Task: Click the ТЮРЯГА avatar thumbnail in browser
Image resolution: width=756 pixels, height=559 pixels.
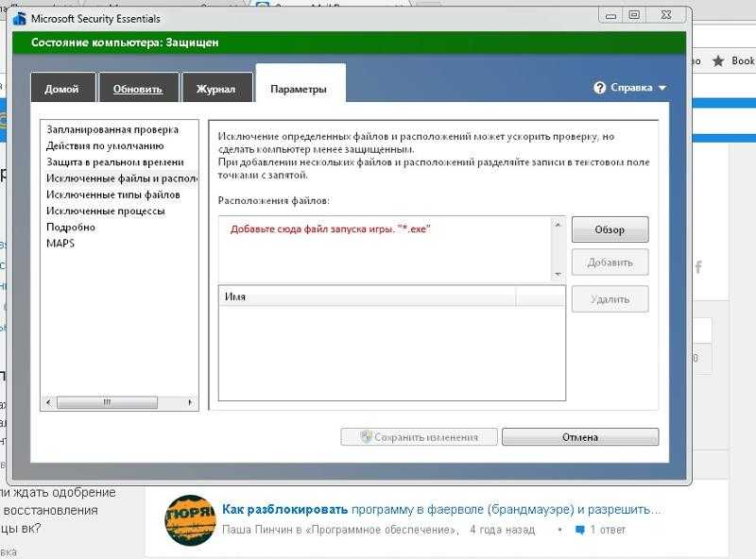Action: click(191, 520)
